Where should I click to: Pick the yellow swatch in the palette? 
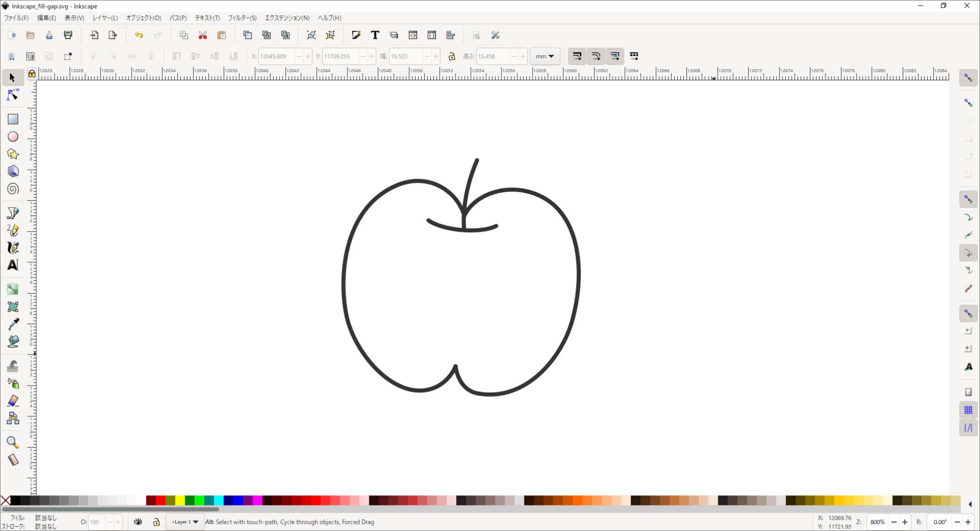[180, 501]
